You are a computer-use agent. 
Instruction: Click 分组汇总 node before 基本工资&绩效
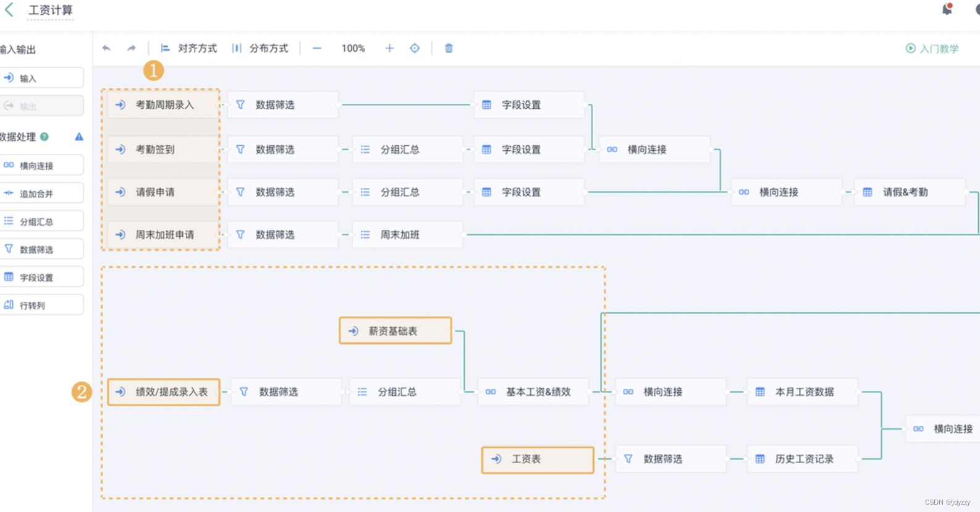coord(405,392)
